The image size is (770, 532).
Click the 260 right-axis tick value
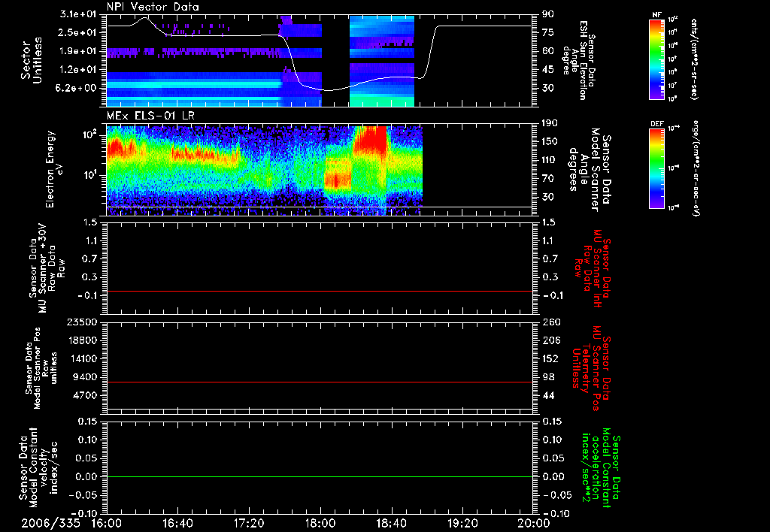pos(550,322)
